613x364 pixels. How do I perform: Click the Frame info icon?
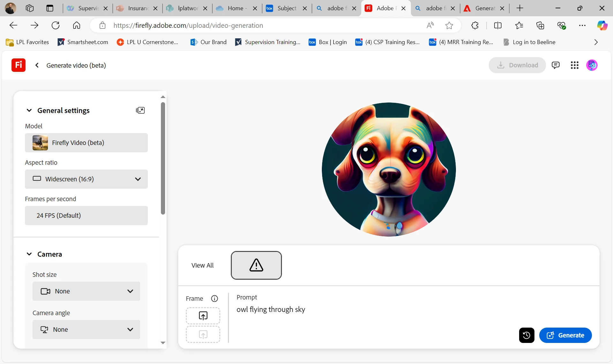click(x=215, y=299)
